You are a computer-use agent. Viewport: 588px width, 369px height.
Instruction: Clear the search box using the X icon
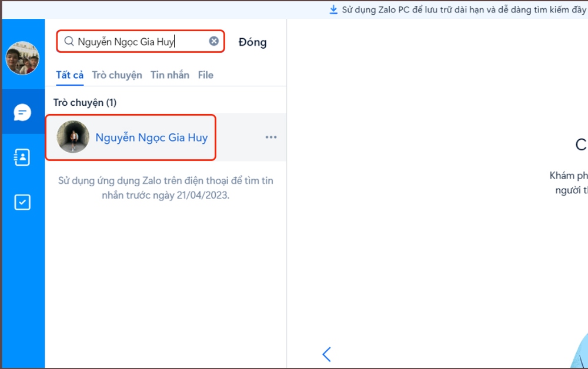pos(213,41)
